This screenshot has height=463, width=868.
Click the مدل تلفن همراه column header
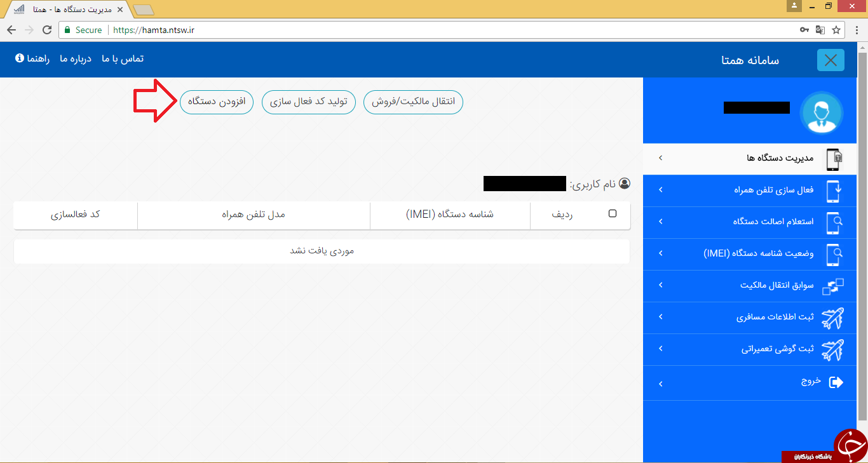tap(254, 215)
